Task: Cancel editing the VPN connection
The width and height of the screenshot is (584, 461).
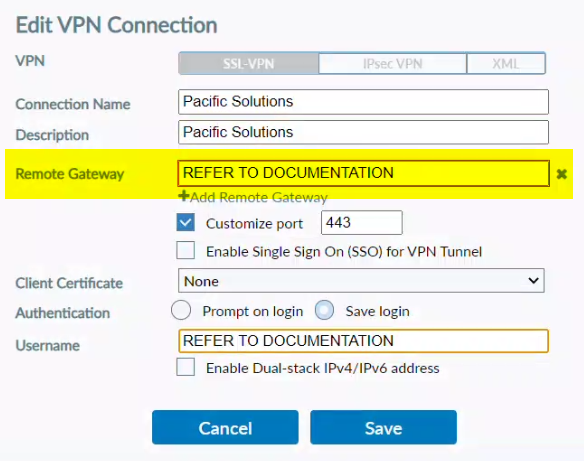Action: [225, 427]
